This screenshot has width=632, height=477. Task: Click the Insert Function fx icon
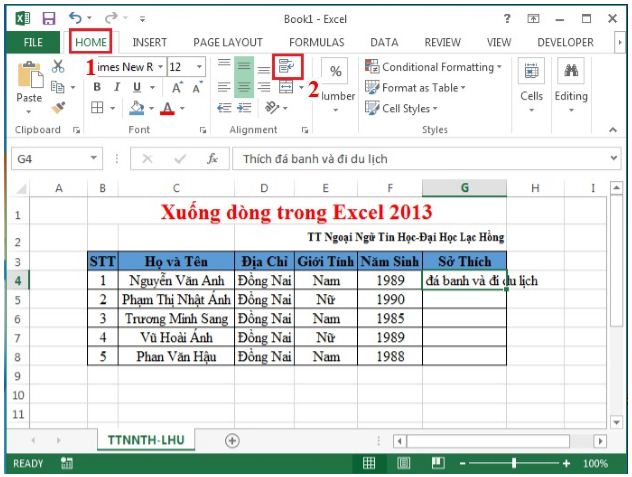click(212, 159)
